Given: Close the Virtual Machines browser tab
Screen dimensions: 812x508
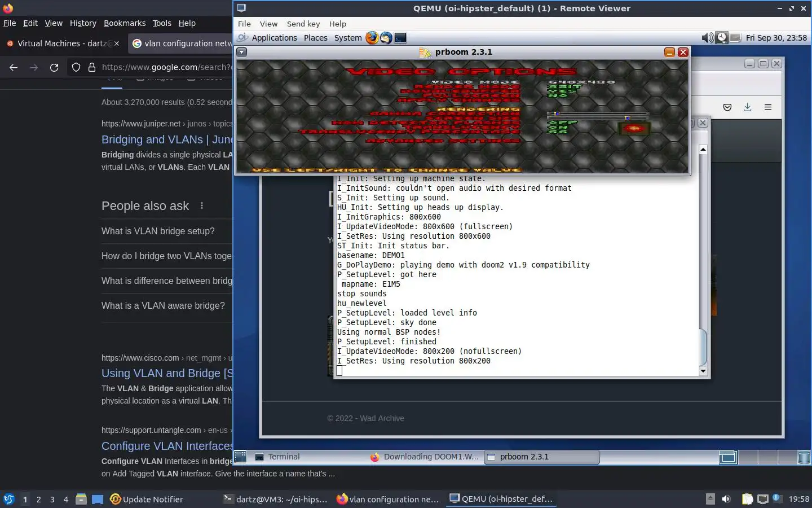Looking at the screenshot, I should pyautogui.click(x=117, y=43).
